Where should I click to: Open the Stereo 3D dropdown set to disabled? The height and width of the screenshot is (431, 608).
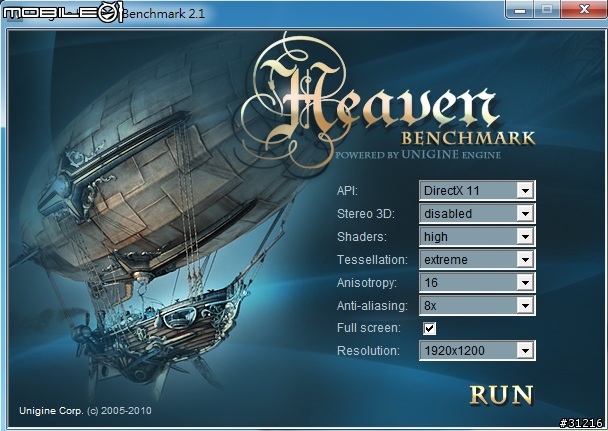pos(477,213)
